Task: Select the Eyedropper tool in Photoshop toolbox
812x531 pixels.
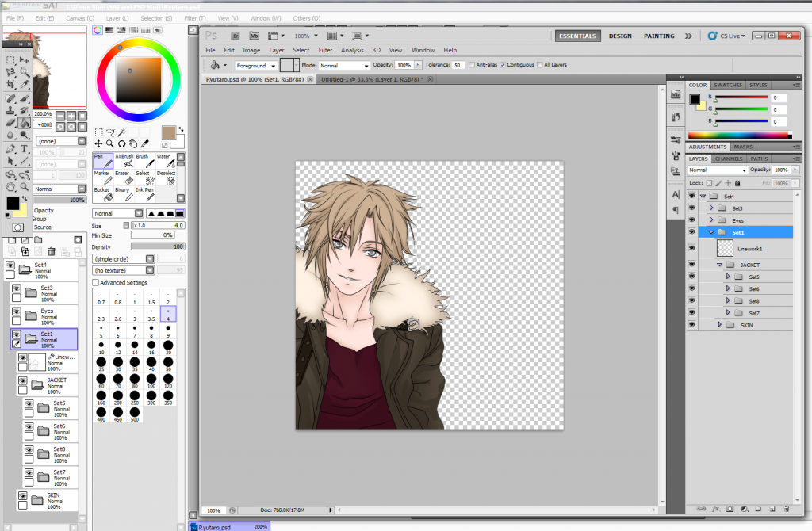Action: tap(25, 83)
